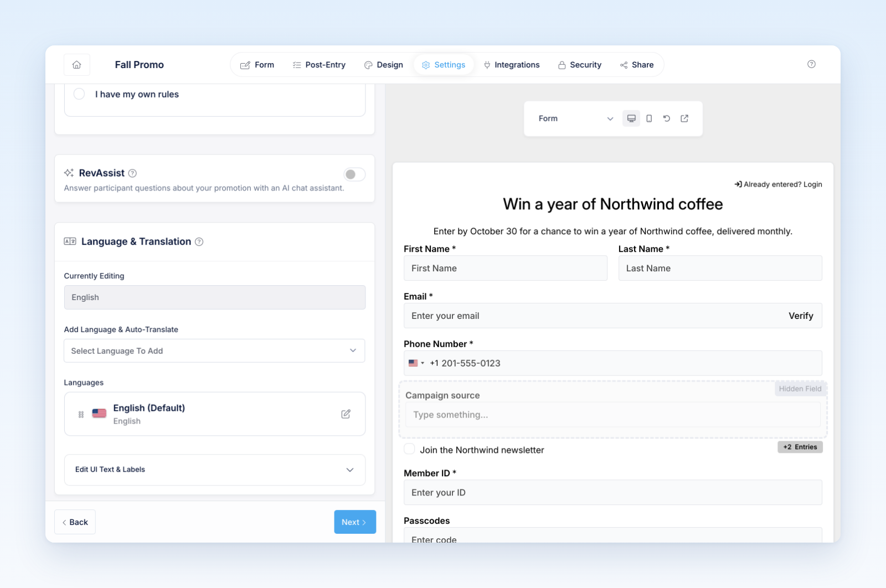Open the help circle icon in header
This screenshot has width=886, height=588.
(811, 64)
